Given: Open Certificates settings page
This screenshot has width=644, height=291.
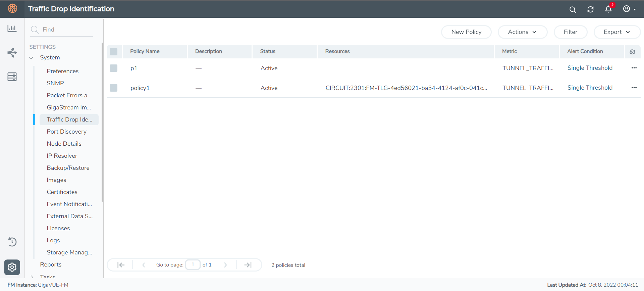Looking at the screenshot, I should (62, 192).
